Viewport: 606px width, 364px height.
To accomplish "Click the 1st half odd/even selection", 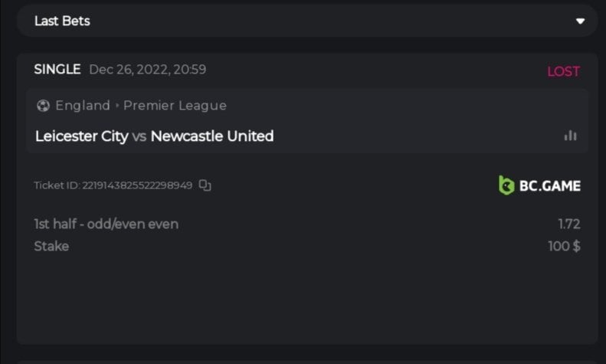I will pyautogui.click(x=106, y=224).
